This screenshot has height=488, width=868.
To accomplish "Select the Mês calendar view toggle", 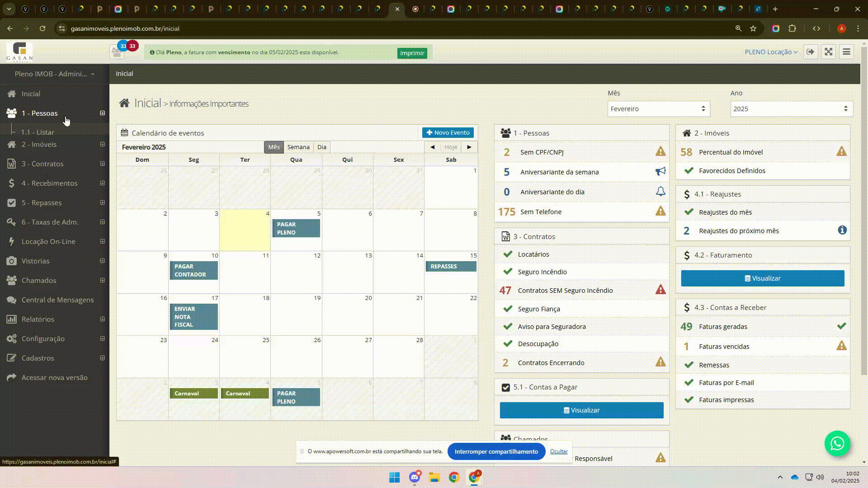I will [x=274, y=147].
